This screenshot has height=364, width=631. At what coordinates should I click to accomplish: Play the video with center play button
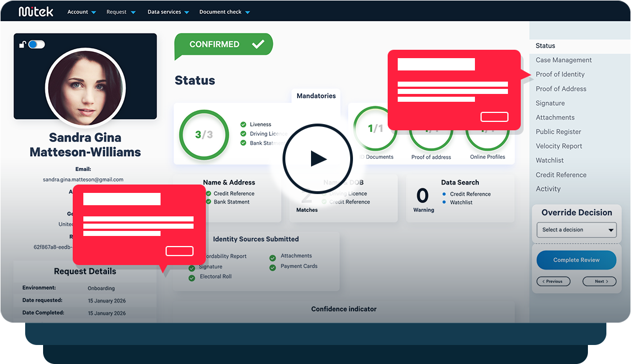[x=318, y=159]
